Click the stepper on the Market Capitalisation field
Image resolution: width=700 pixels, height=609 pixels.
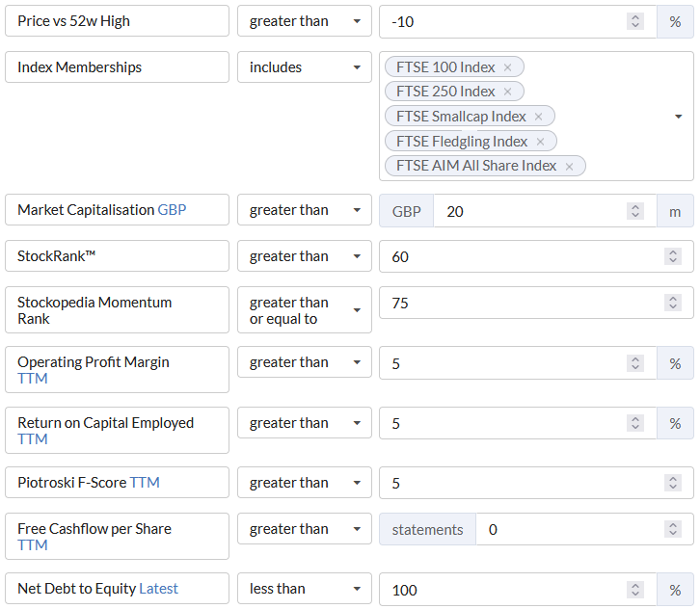click(x=635, y=211)
